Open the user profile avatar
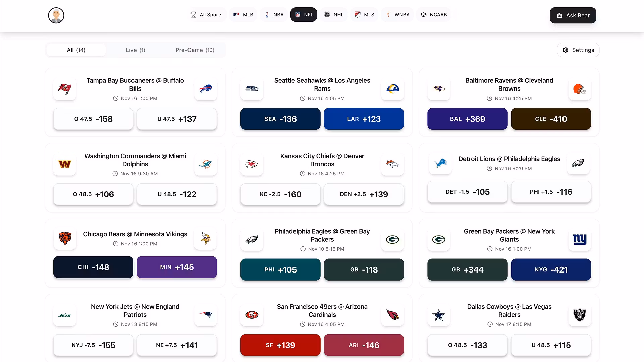 tap(56, 15)
